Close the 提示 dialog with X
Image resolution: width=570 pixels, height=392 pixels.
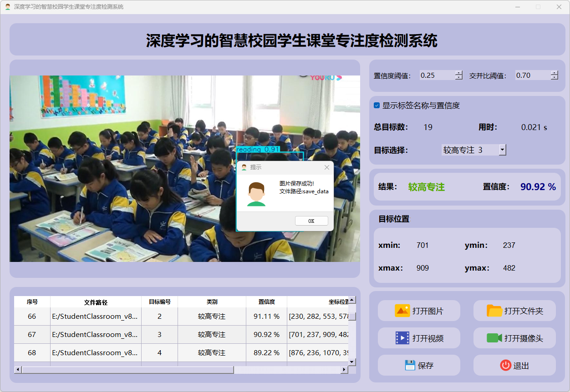coord(326,167)
